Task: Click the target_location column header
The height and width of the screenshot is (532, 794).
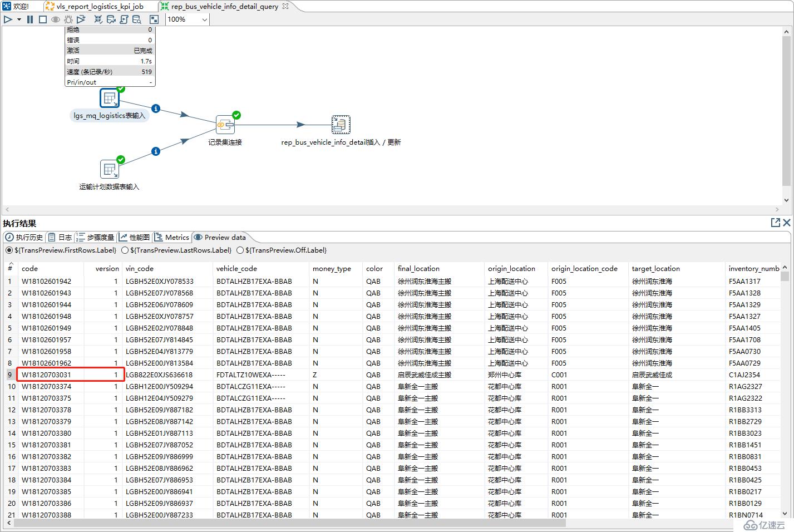Action: click(x=677, y=268)
